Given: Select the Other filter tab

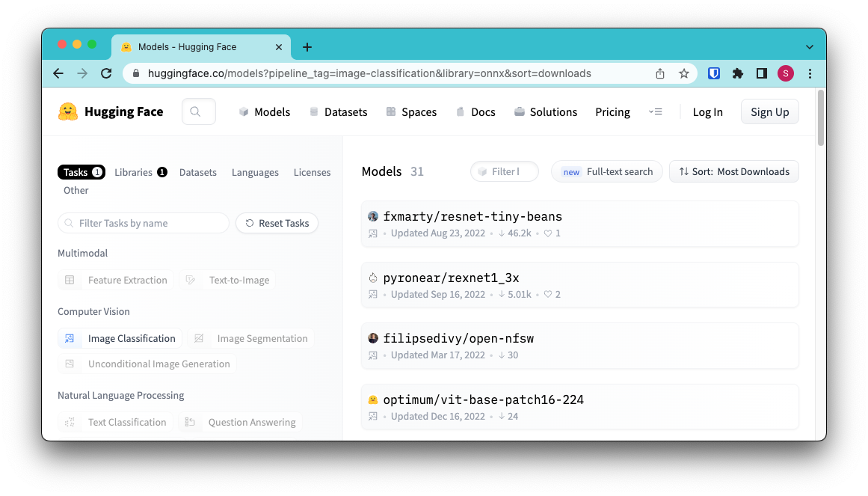Looking at the screenshot, I should [x=76, y=190].
